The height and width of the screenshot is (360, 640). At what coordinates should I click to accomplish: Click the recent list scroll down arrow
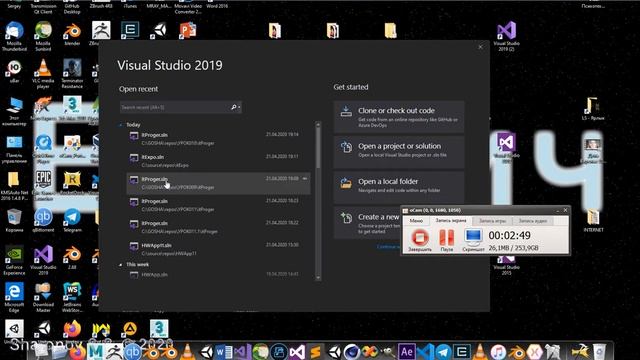(318, 278)
